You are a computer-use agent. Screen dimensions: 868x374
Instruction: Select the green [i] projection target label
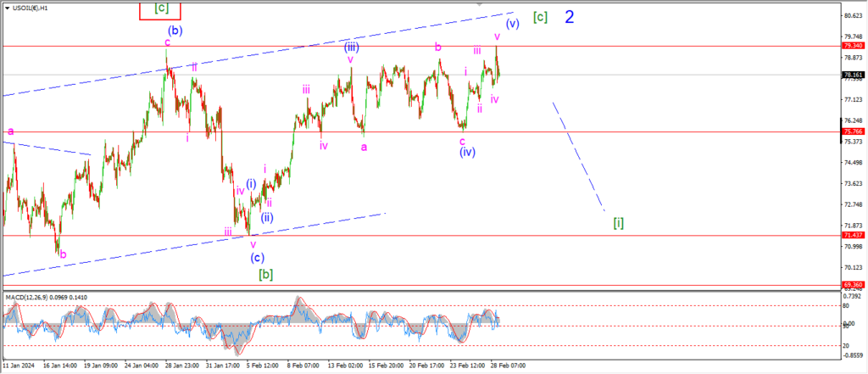(619, 222)
